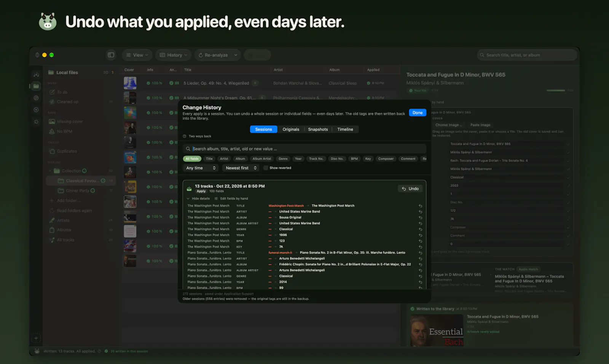Click the Done button
This screenshot has width=609, height=364.
coord(418,113)
